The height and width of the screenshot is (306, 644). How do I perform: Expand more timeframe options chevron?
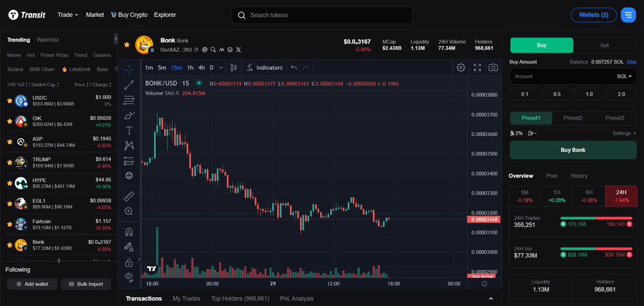(221, 67)
